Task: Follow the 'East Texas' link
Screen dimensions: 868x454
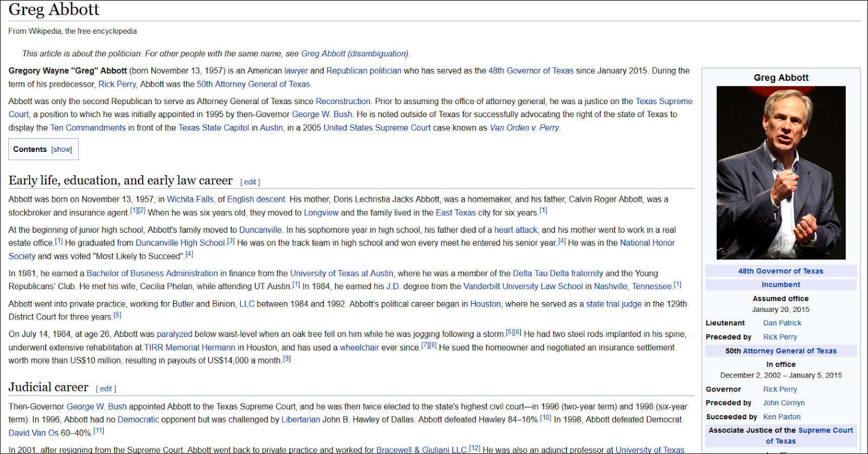Action: point(456,213)
